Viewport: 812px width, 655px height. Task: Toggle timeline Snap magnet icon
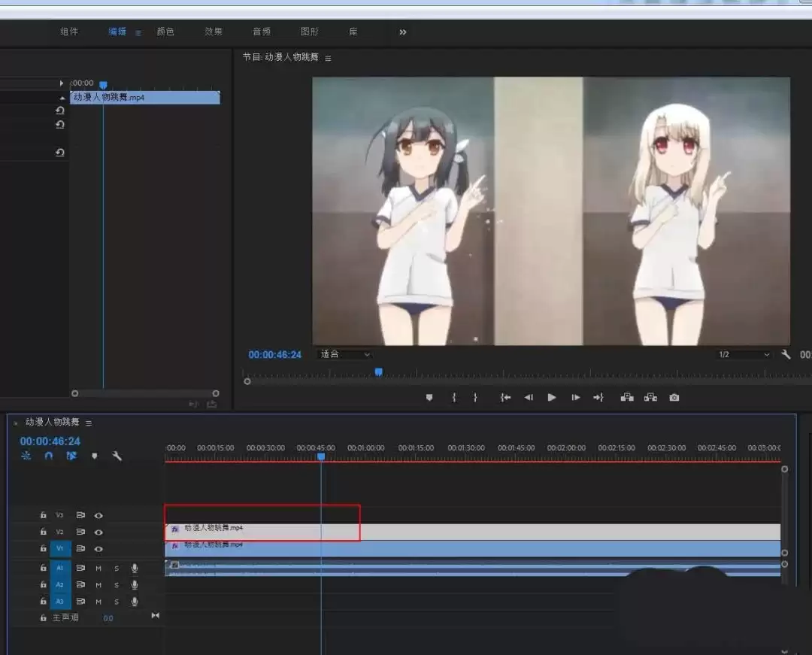point(49,456)
